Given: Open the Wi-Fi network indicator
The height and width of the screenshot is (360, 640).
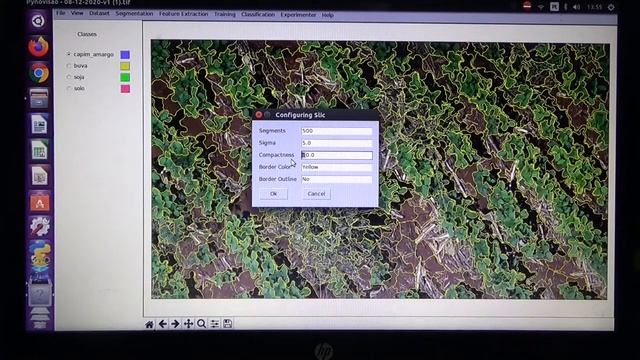Looking at the screenshot, I should (541, 7).
